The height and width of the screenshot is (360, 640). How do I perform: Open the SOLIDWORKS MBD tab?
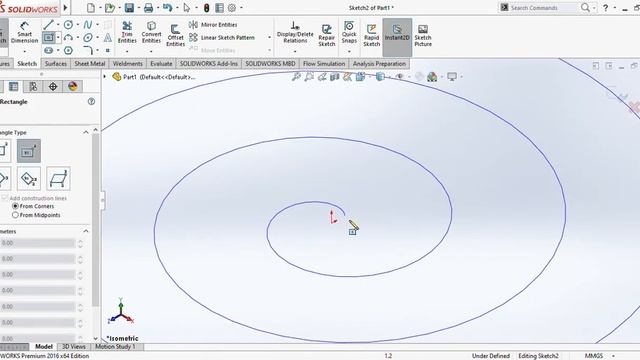click(x=270, y=64)
